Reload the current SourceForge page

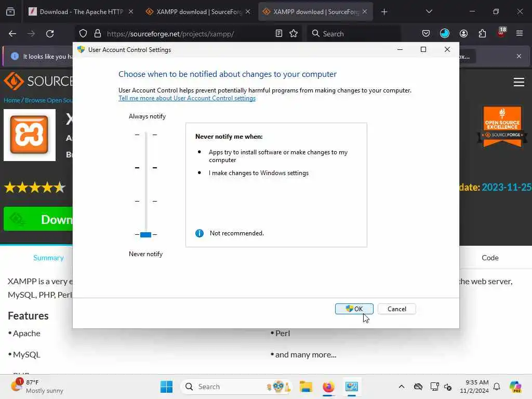coord(50,34)
